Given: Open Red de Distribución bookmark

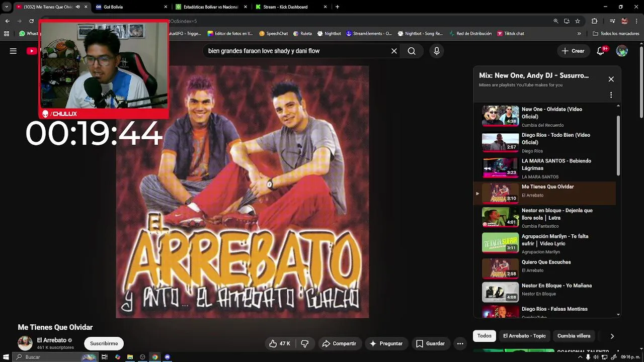Looking at the screenshot, I should tap(470, 34).
